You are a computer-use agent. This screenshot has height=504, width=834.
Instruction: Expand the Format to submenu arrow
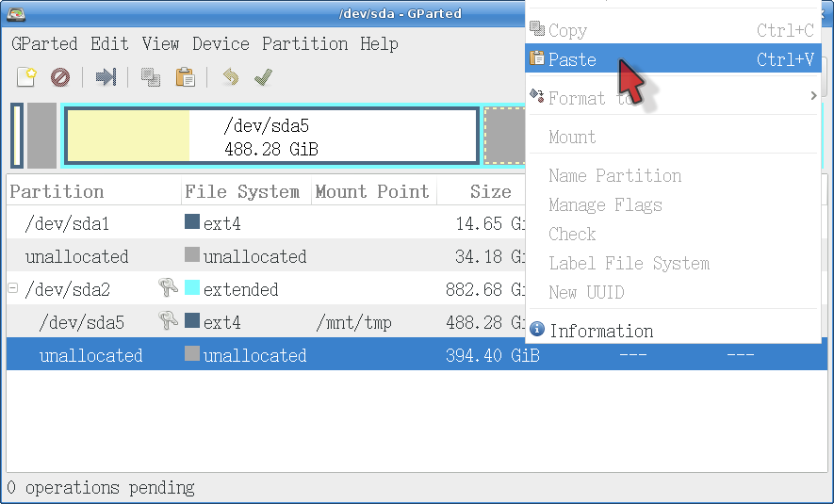[x=813, y=97]
